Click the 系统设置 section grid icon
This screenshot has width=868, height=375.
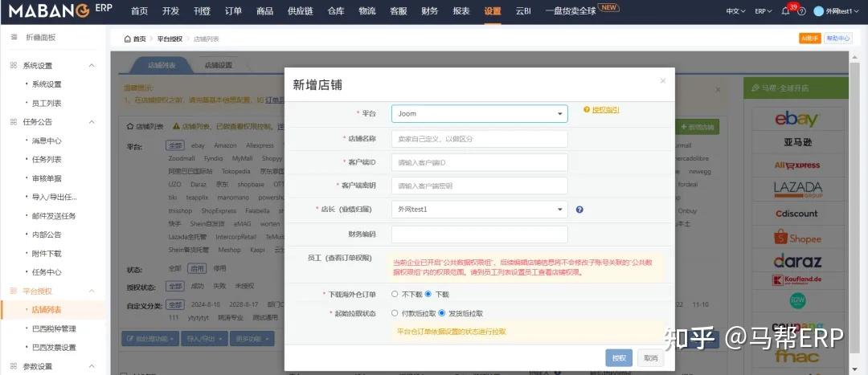click(x=14, y=65)
